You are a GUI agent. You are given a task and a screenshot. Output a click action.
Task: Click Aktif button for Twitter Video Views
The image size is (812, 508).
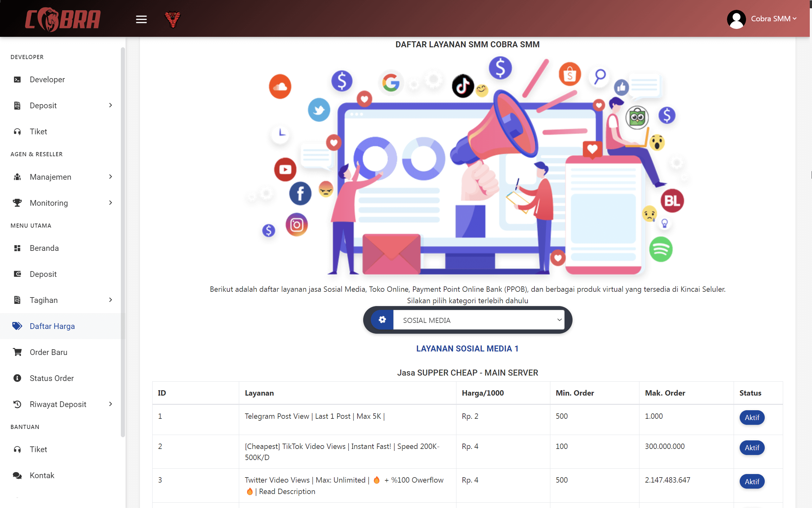(752, 481)
